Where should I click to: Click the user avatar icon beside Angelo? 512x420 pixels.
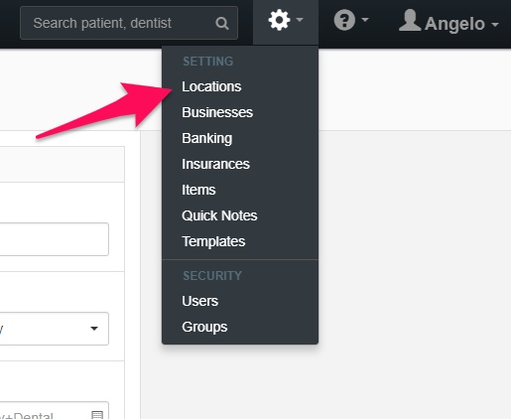coord(410,20)
